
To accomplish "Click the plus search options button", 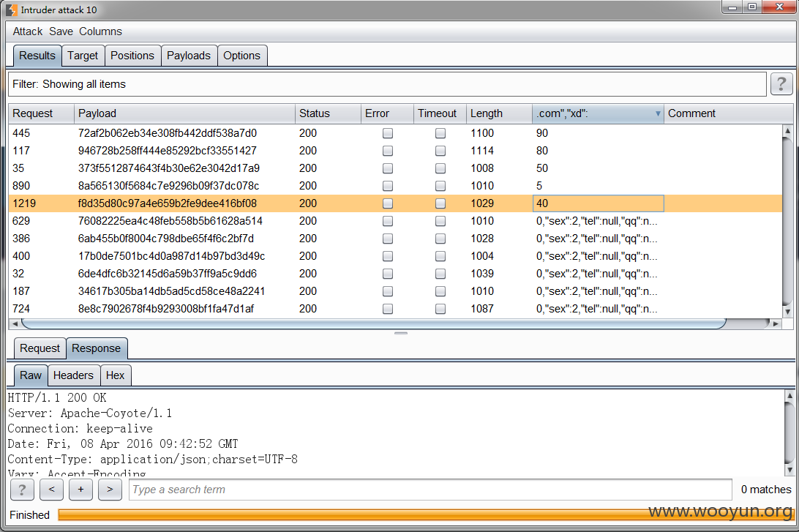I will 80,490.
